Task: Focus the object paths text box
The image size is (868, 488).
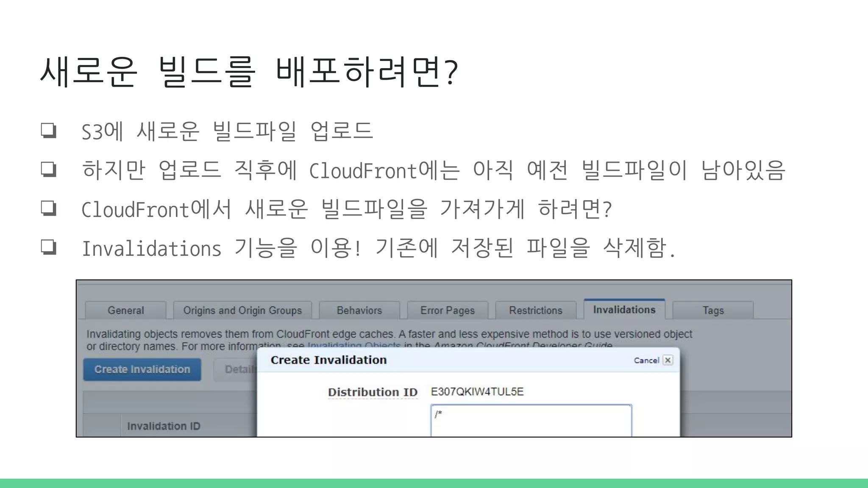Action: tap(531, 421)
